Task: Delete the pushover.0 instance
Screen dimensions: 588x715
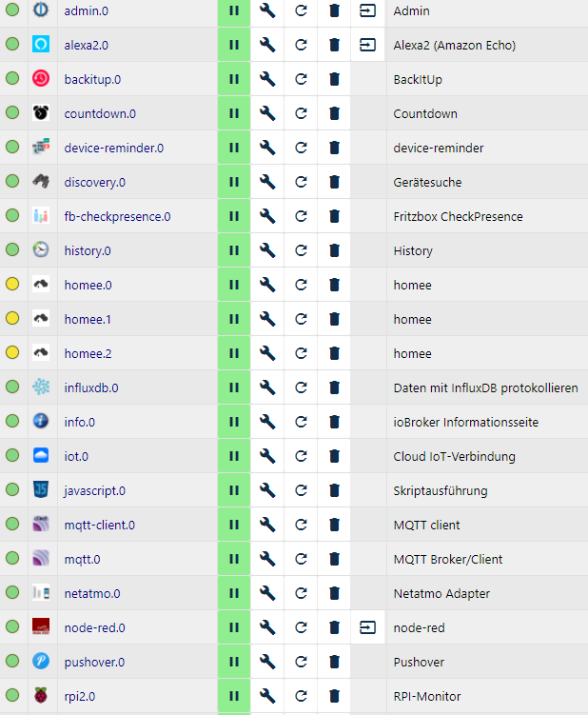Action: click(334, 662)
